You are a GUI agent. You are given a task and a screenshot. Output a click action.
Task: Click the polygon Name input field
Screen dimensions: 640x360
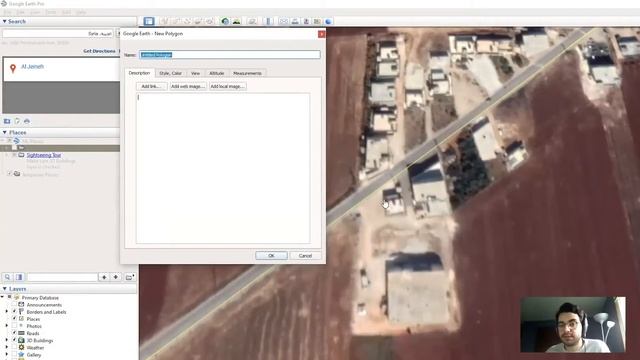click(230, 55)
